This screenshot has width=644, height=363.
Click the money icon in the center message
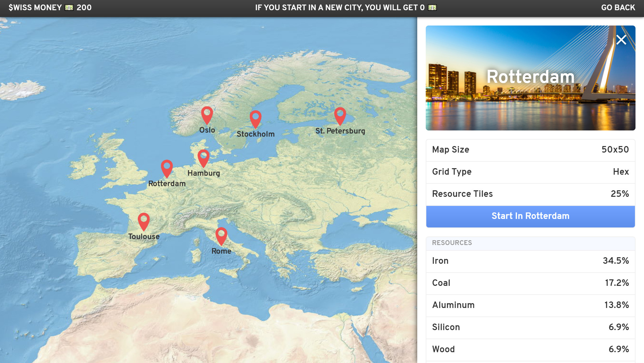432,8
